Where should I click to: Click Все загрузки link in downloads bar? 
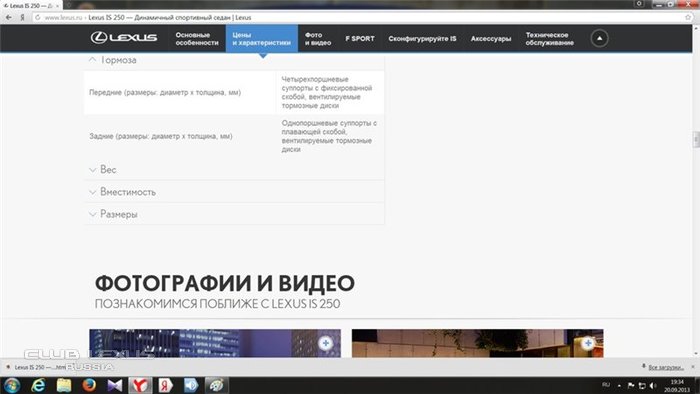tap(666, 367)
